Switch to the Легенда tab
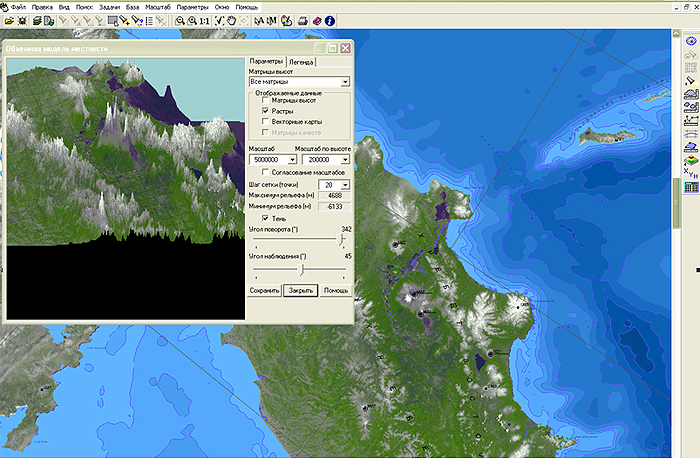This screenshot has height=459, width=700. tap(302, 62)
